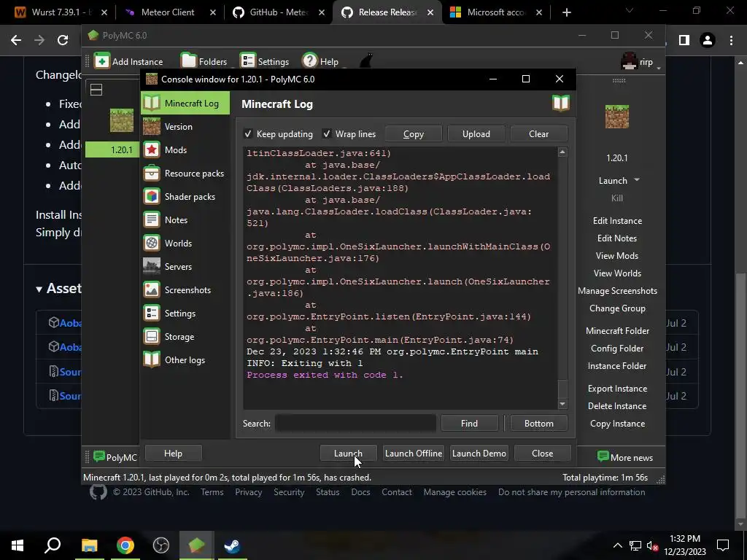This screenshot has height=560, width=747.
Task: Click Change Group in side panel
Action: click(617, 308)
